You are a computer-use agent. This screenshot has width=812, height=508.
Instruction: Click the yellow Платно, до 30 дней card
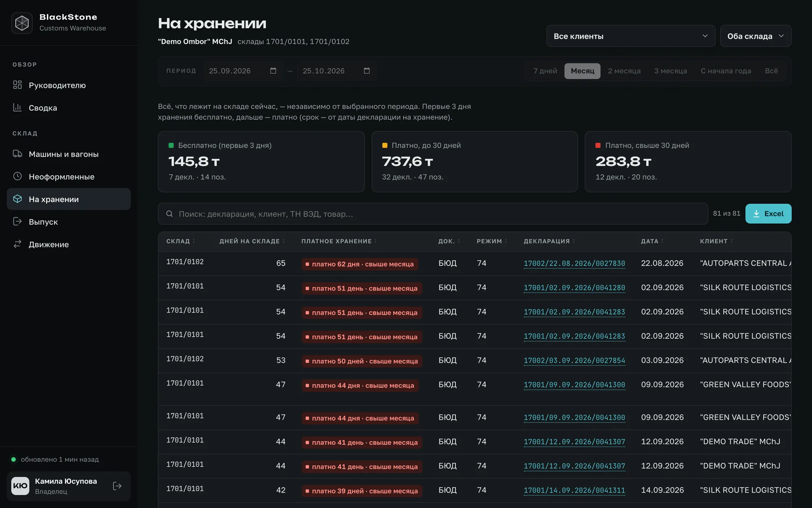pos(474,161)
